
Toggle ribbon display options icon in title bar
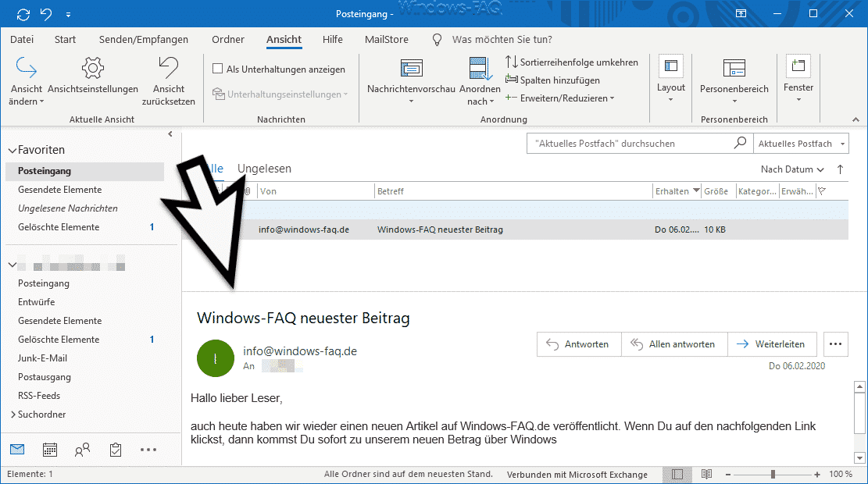pyautogui.click(x=741, y=14)
